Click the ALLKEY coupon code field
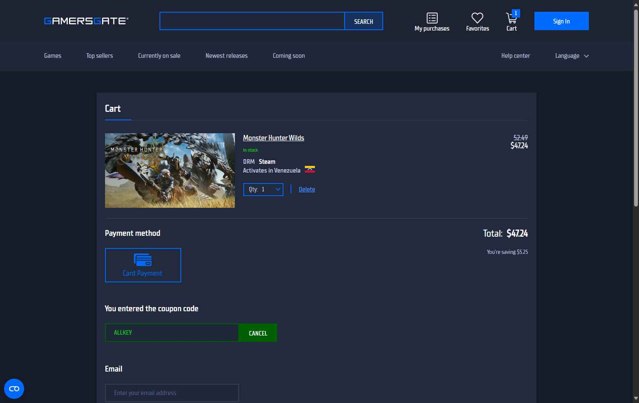Screen dimensions: 639x403 172,333
